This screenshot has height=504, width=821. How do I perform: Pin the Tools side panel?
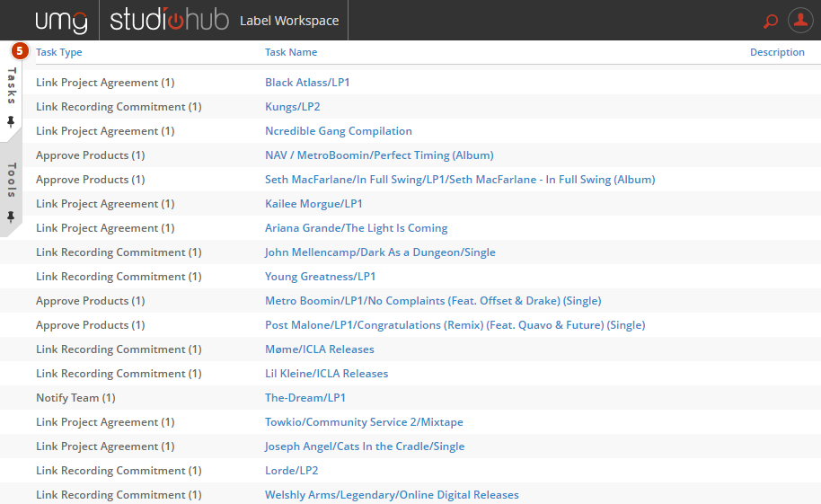click(x=12, y=217)
